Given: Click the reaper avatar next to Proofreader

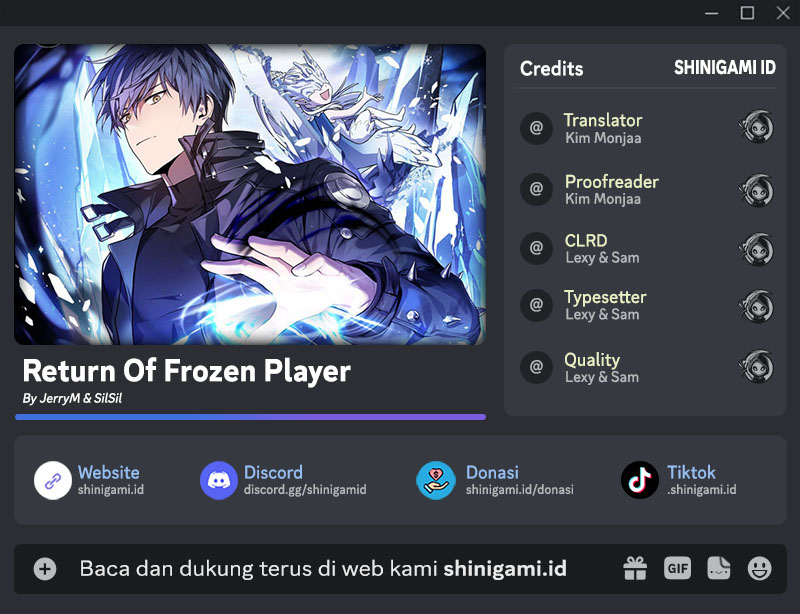Looking at the screenshot, I should (x=757, y=190).
